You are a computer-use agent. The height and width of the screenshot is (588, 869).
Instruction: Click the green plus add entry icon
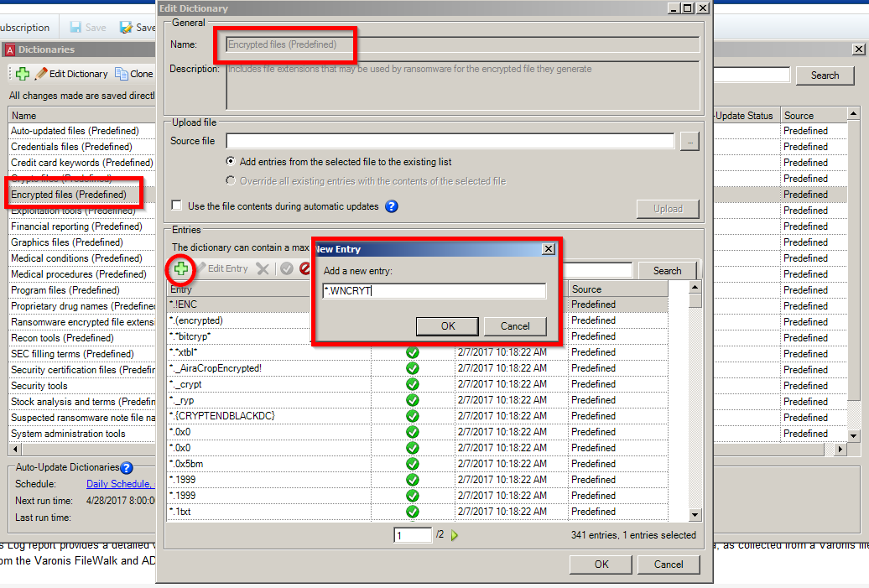coord(180,269)
